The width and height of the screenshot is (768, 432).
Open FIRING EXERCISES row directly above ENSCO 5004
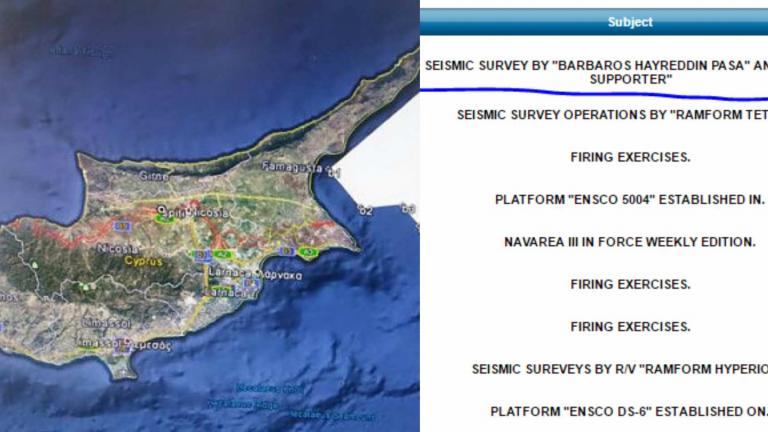[x=630, y=157]
